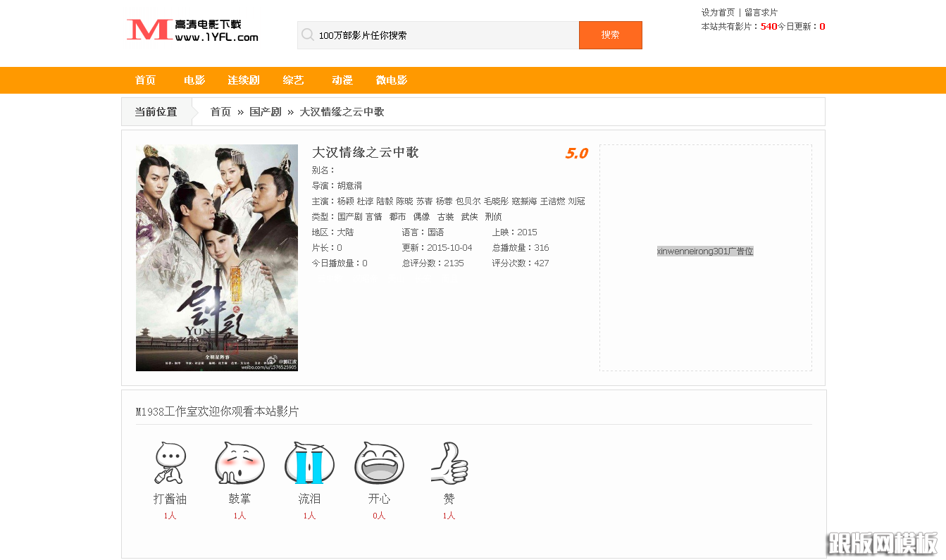946x560 pixels.
Task: Click the 打酱油 emoticon icon
Action: click(x=170, y=463)
